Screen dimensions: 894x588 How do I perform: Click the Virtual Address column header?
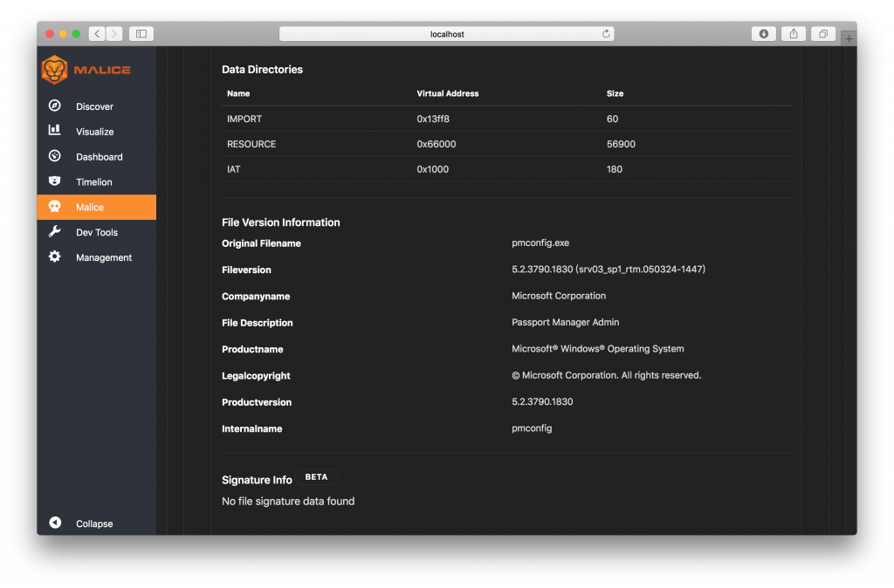pyautogui.click(x=448, y=93)
